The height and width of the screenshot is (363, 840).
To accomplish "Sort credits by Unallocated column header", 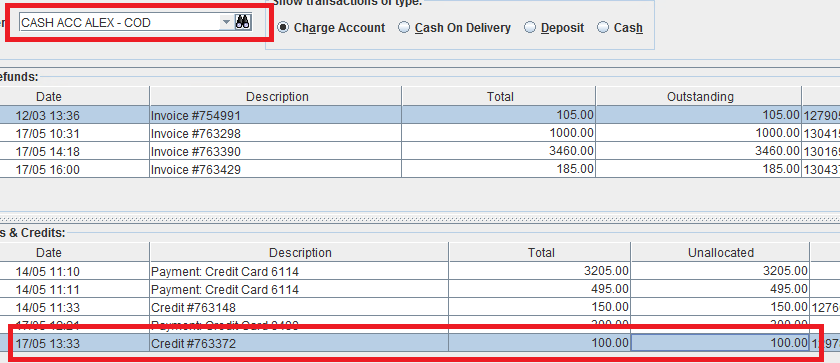I will coord(721,252).
